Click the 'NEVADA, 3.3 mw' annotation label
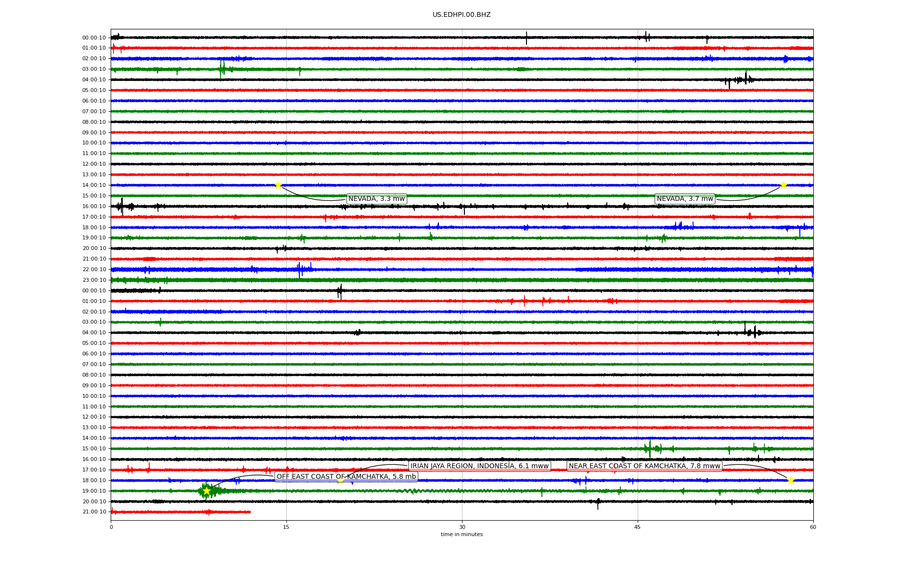The width and height of the screenshot is (924, 578). click(x=376, y=199)
